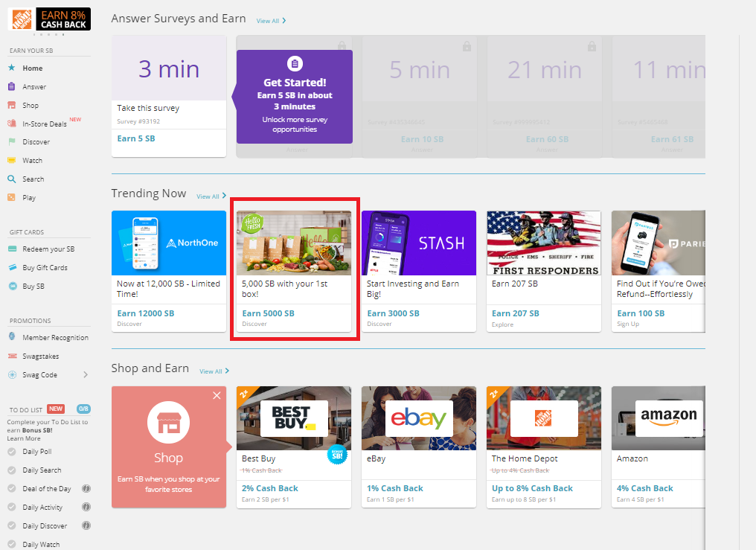Click Earn 207 SB link
The width and height of the screenshot is (756, 550).
(516, 313)
